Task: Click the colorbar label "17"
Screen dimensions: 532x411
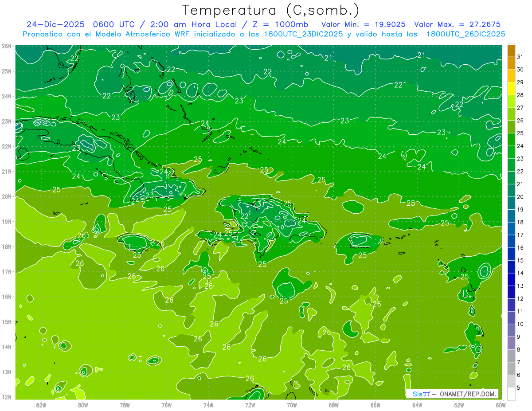Action: (520, 235)
